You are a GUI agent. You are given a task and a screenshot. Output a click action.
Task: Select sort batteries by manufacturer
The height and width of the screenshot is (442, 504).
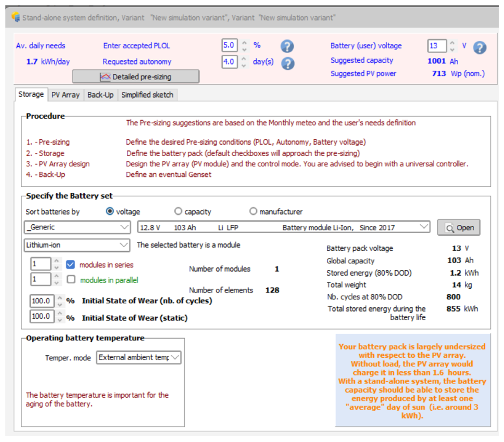point(253,211)
